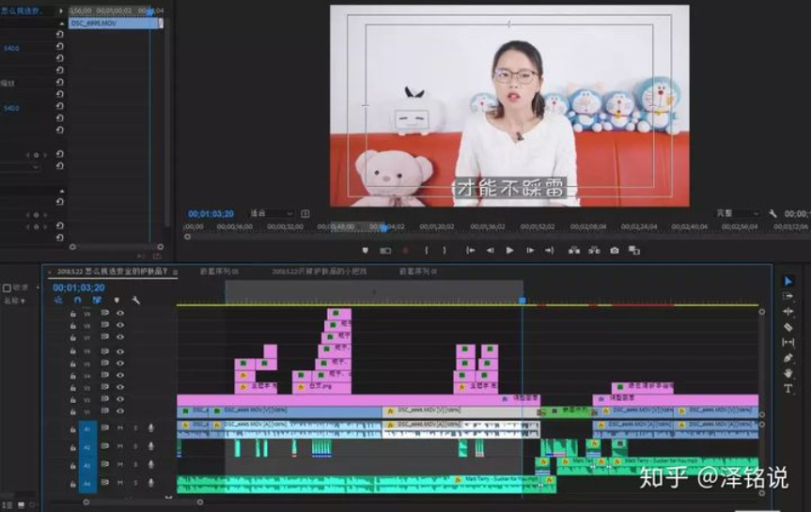
Task: Select the Selection arrow tool
Action: (x=788, y=281)
